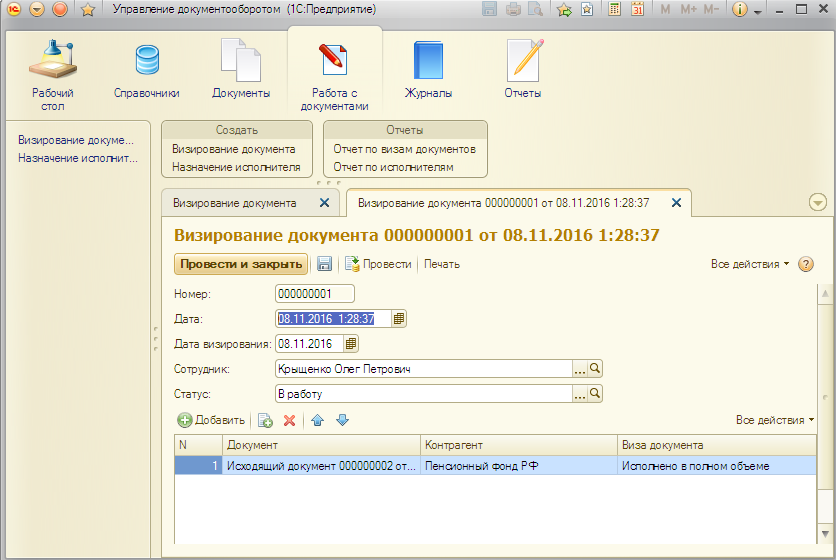Click the Статус select (...) button
Image resolution: width=836 pixels, height=560 pixels.
pyautogui.click(x=580, y=394)
